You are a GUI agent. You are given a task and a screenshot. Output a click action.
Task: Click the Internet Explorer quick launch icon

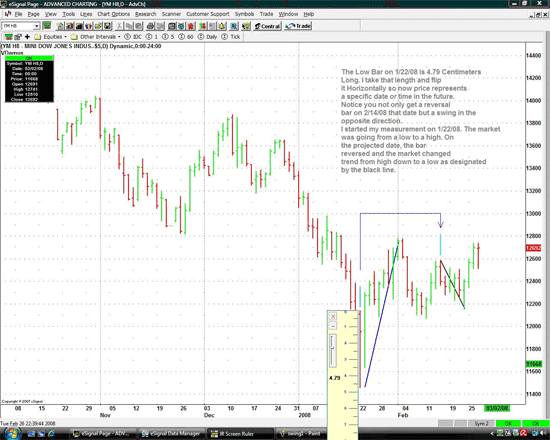52,434
